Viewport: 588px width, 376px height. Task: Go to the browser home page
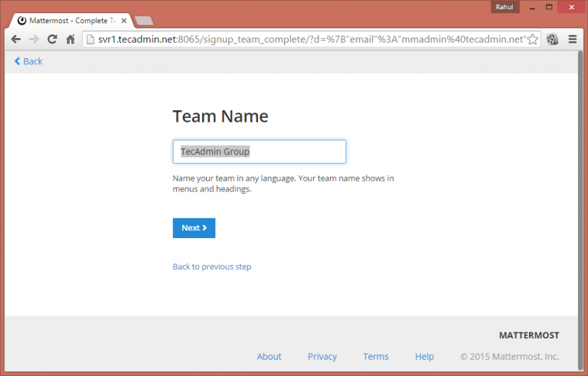[x=70, y=39]
